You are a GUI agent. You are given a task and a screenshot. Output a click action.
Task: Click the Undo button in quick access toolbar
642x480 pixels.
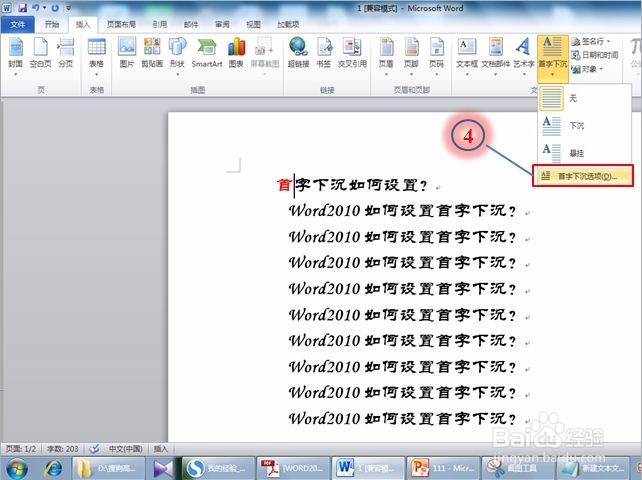pos(36,8)
